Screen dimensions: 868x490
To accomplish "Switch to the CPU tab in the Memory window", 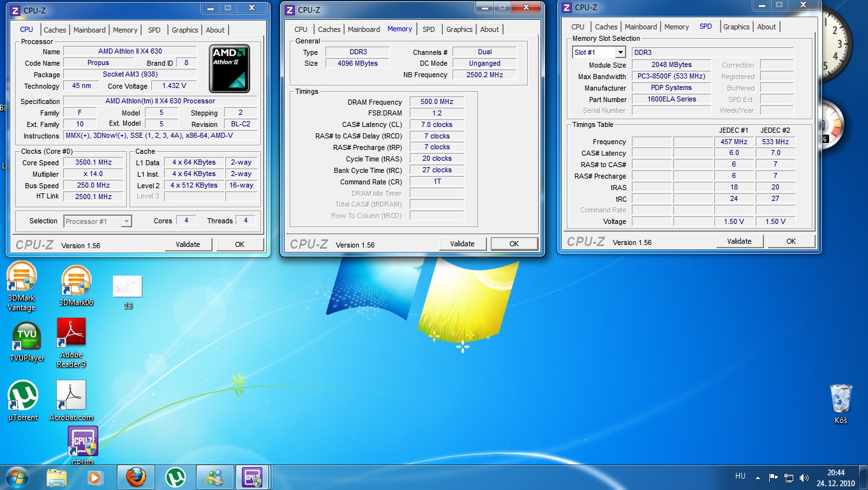I will (x=301, y=29).
